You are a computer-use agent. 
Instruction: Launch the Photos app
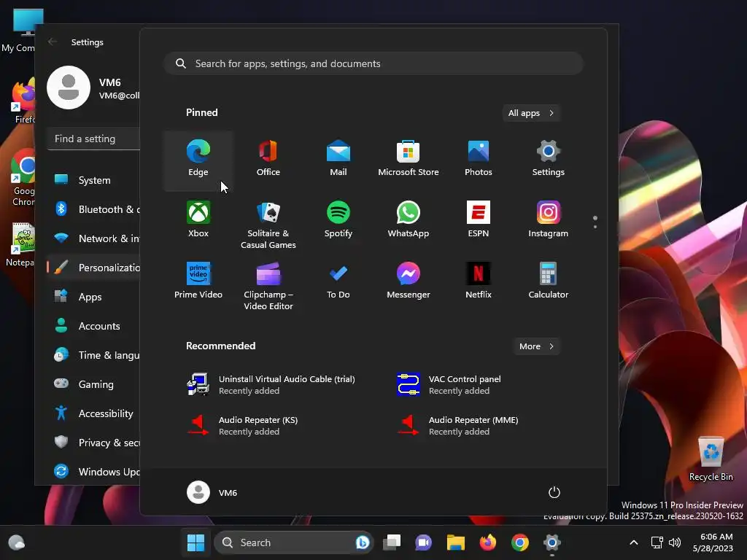(479, 159)
